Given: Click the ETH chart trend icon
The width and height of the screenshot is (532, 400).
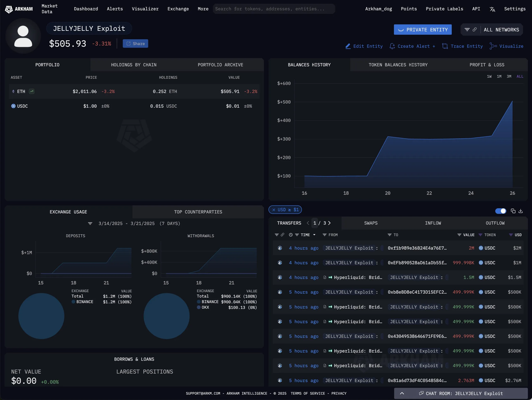Looking at the screenshot, I should 32,91.
